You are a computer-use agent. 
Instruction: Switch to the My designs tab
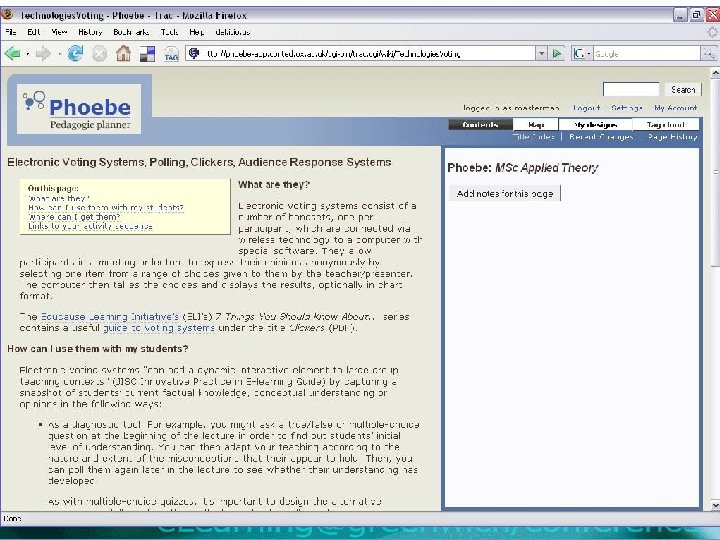(595, 124)
